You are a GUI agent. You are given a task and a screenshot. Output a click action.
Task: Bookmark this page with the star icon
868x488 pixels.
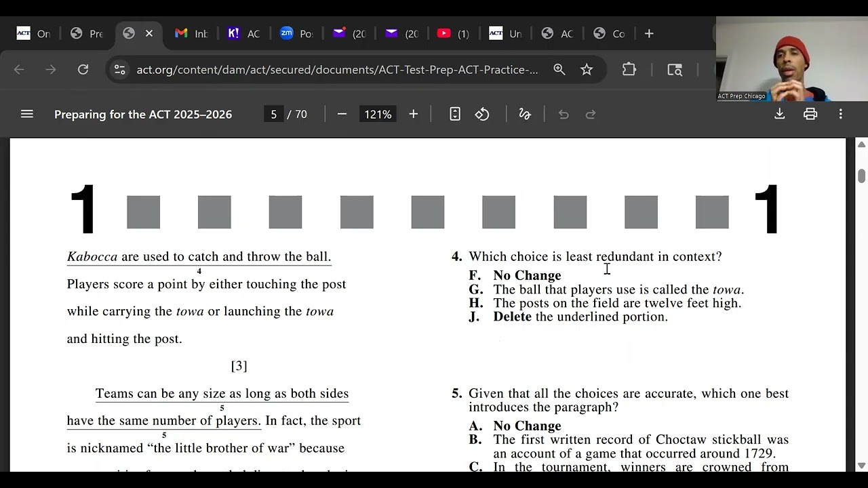click(x=587, y=69)
